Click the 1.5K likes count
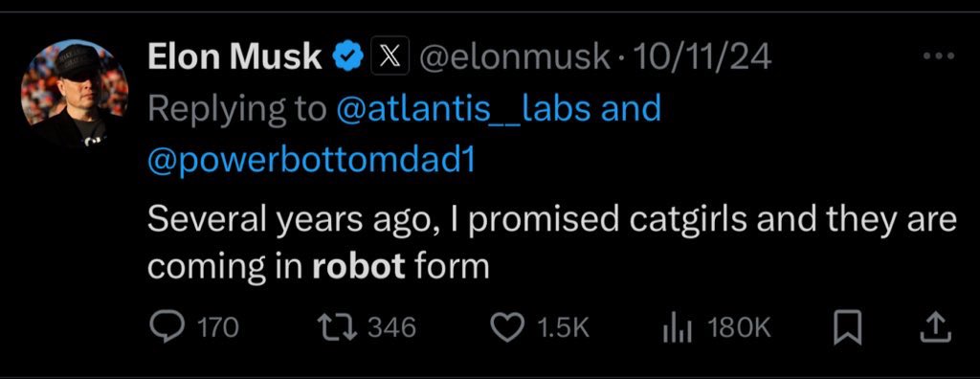980x379 pixels. [x=564, y=327]
